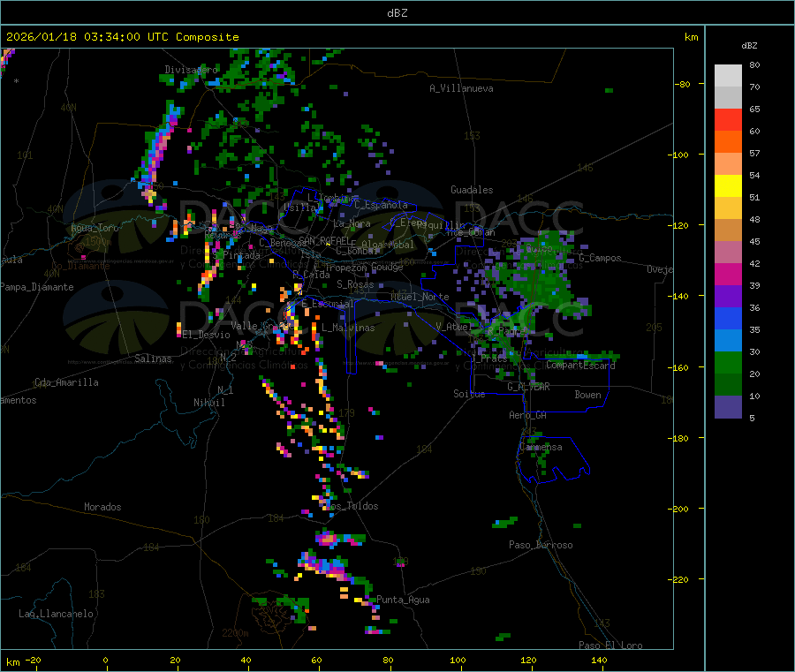Click the G_Campos label
The height and width of the screenshot is (672, 795).
[600, 258]
